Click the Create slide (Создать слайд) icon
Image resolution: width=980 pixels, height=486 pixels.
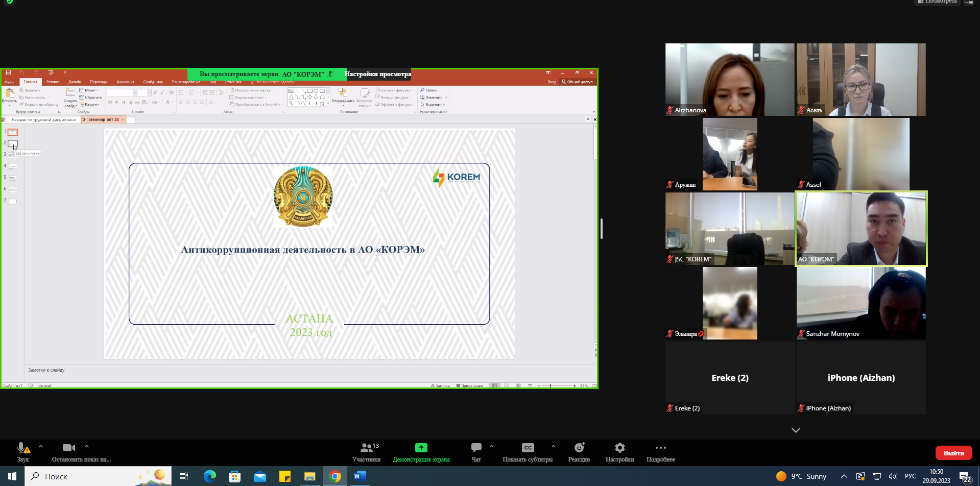70,93
